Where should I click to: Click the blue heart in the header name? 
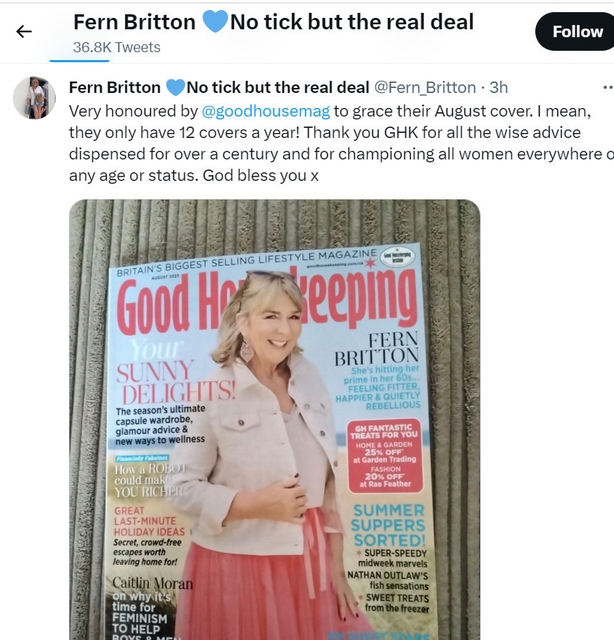point(215,22)
